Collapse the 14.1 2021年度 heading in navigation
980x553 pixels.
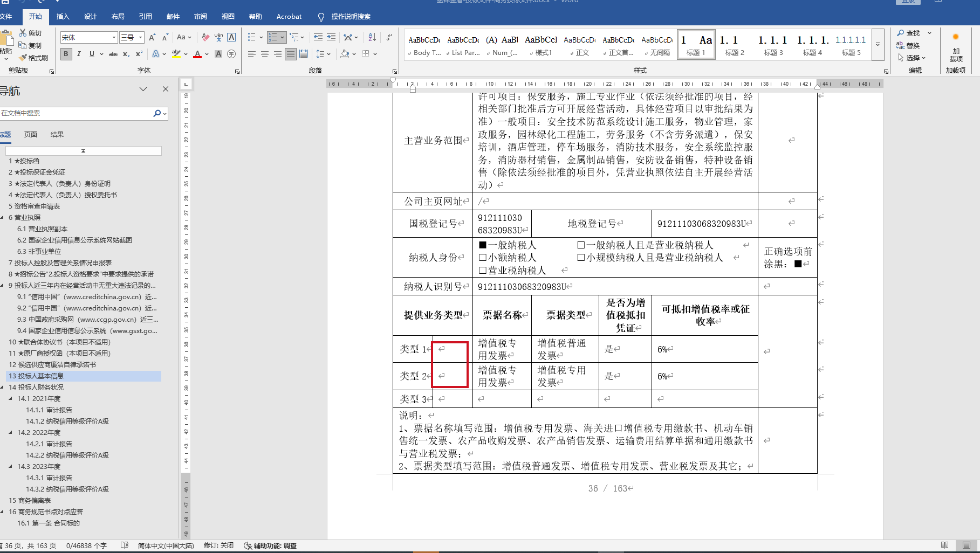coord(11,399)
